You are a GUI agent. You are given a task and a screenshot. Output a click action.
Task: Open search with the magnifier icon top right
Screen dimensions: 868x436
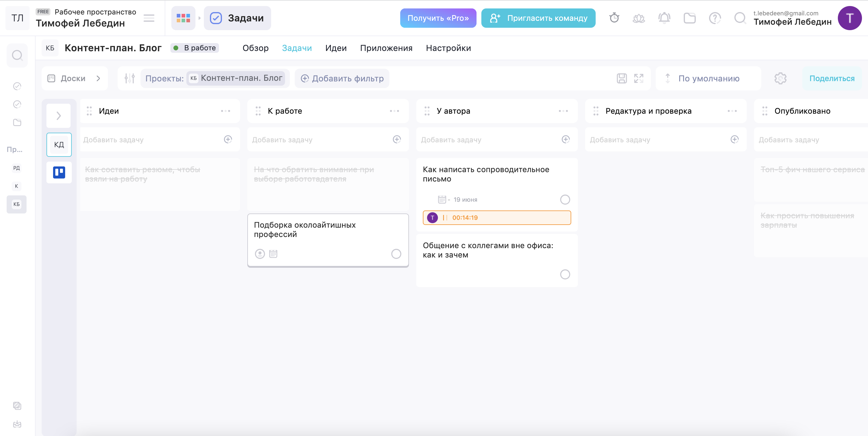coord(740,18)
